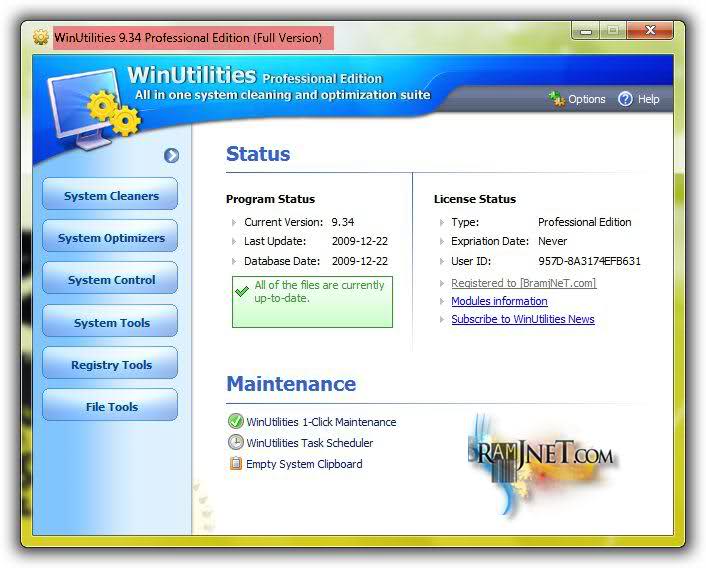
Task: Click the Help question mark icon
Action: click(x=625, y=99)
